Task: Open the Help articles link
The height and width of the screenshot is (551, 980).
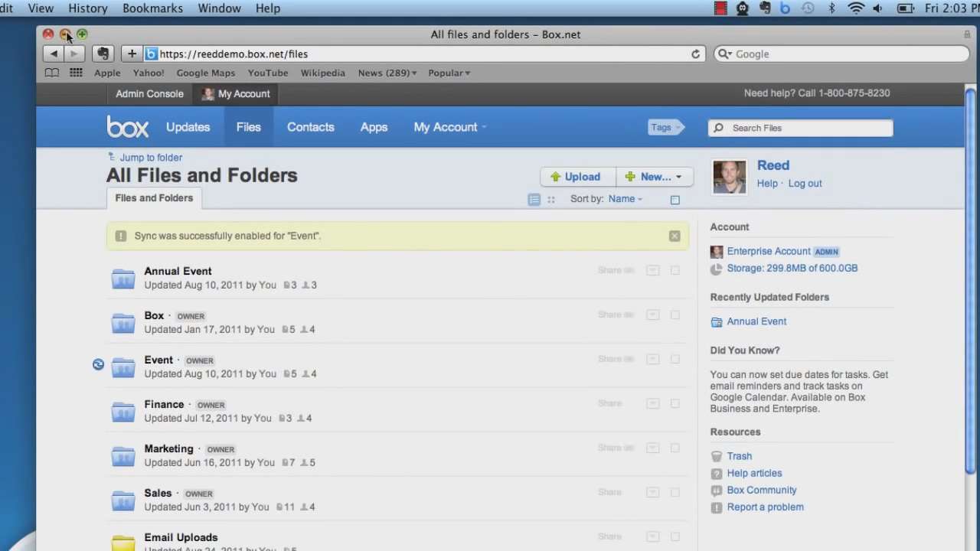Action: click(754, 473)
